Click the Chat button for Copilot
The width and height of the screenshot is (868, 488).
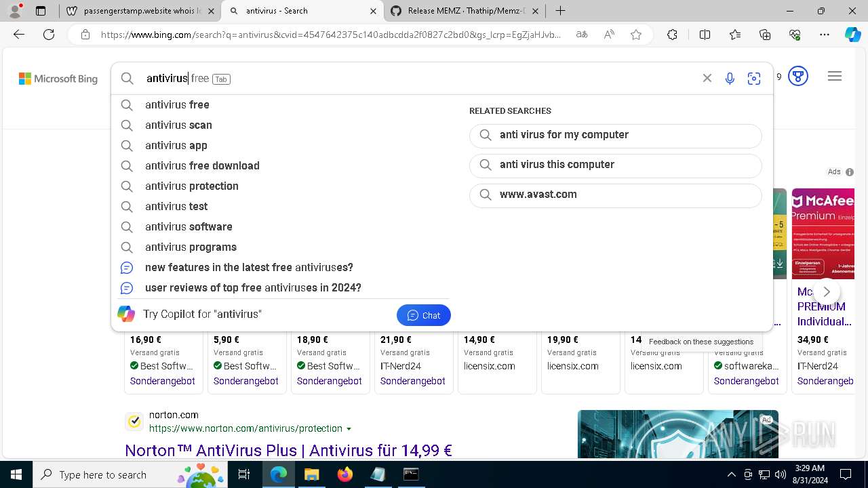coord(424,315)
